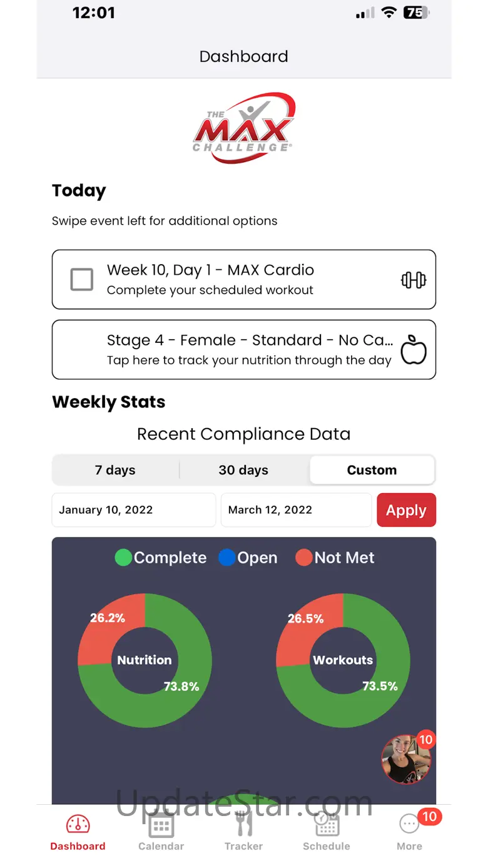This screenshot has width=488, height=868.
Task: Check the Week 10 Day 1 workout checkbox
Action: pos(82,280)
